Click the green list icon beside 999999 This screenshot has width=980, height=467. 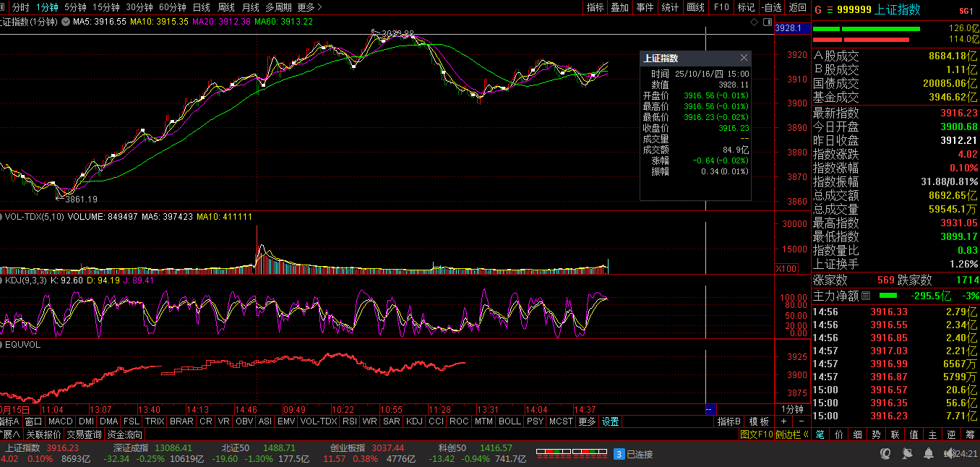tap(830, 10)
